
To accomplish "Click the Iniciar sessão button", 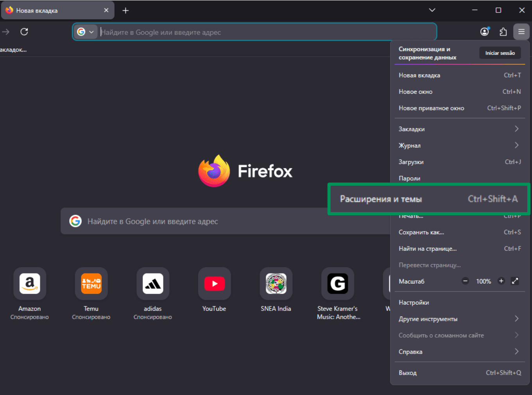I will (x=500, y=52).
